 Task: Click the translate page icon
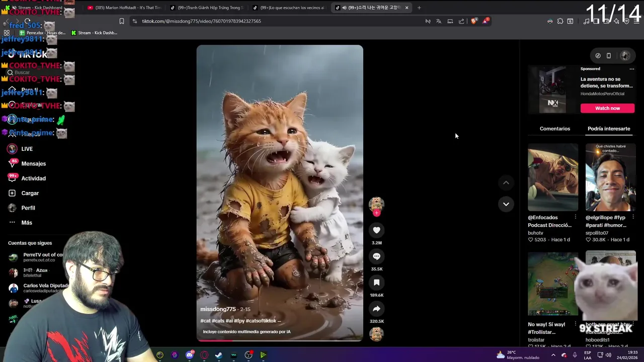coord(439,21)
